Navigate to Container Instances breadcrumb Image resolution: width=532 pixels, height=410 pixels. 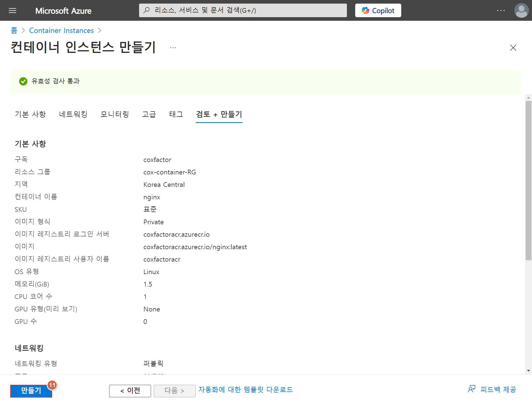click(62, 30)
